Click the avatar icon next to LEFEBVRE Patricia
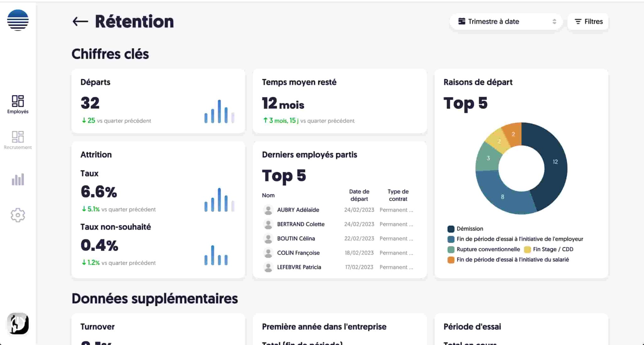 click(x=268, y=267)
